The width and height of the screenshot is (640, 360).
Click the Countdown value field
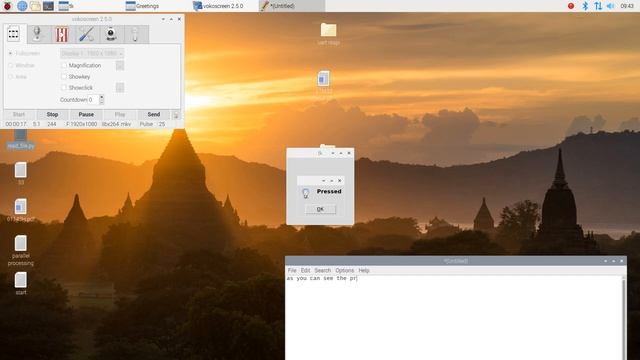(x=93, y=100)
